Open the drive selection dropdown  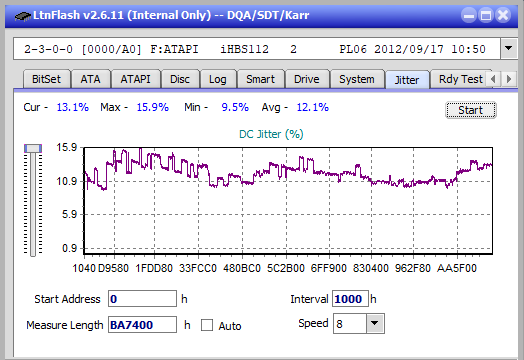[509, 48]
